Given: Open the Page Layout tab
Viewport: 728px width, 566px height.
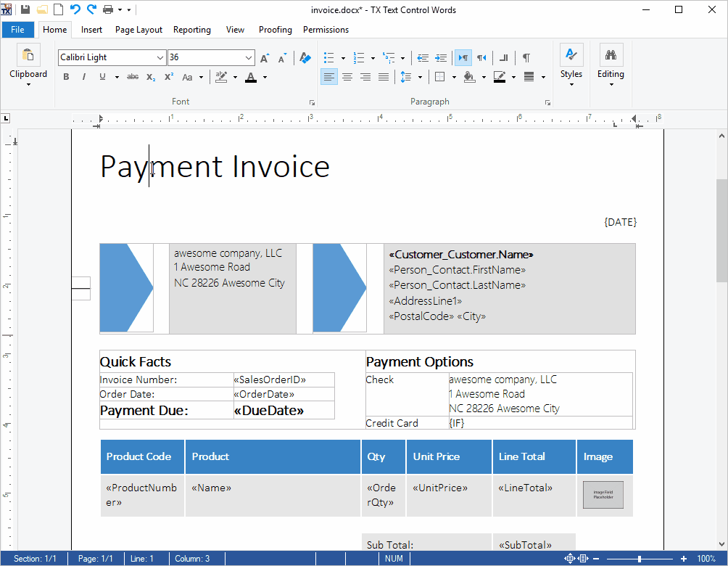Looking at the screenshot, I should 138,30.
